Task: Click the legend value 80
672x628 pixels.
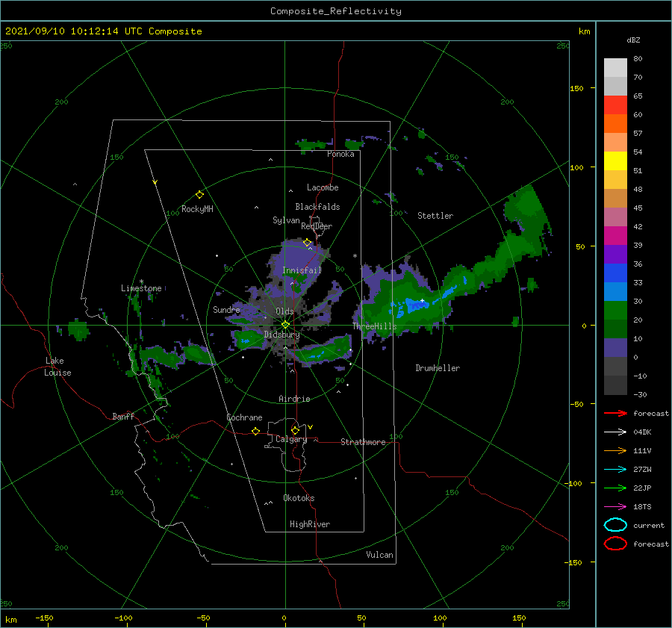Action: [x=638, y=58]
